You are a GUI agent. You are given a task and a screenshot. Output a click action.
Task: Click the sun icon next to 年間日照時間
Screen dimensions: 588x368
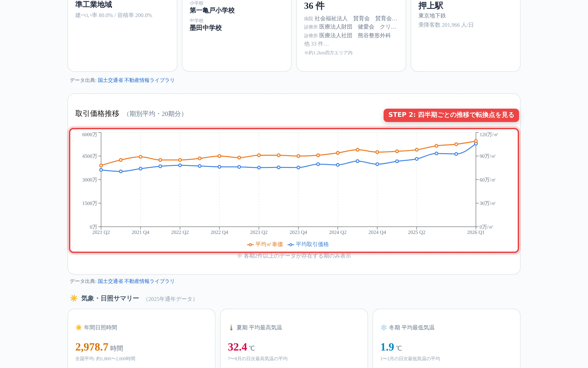tap(79, 328)
